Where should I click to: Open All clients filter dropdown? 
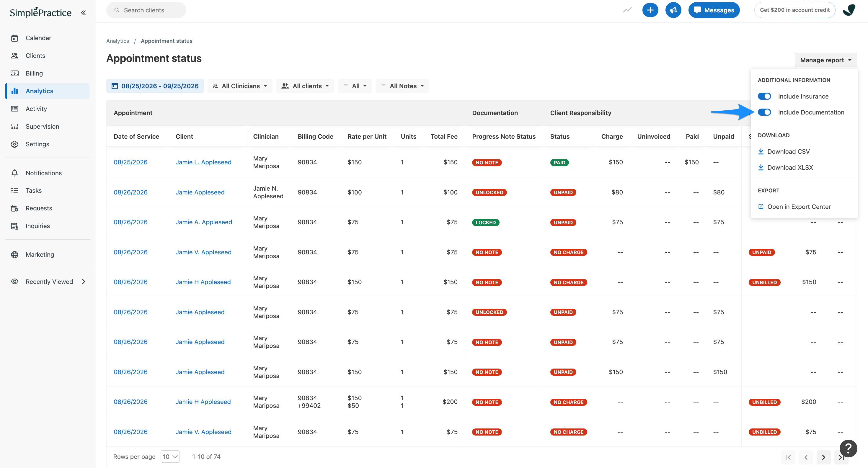(305, 86)
